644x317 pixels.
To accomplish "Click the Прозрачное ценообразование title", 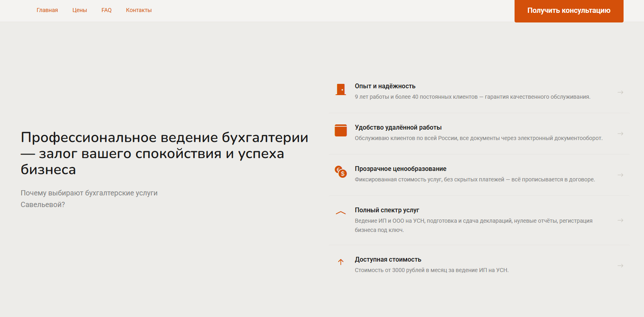I will (x=400, y=169).
